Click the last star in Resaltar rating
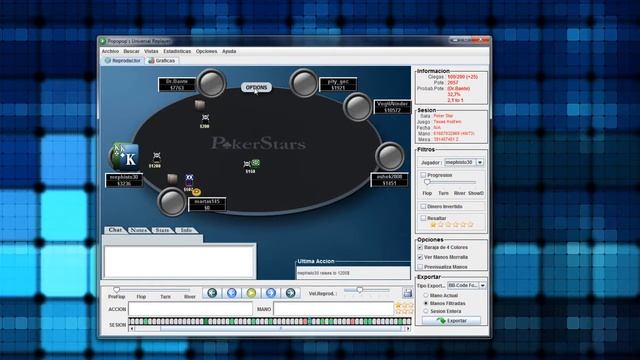Viewport: 640px width, 360px height. [x=470, y=224]
